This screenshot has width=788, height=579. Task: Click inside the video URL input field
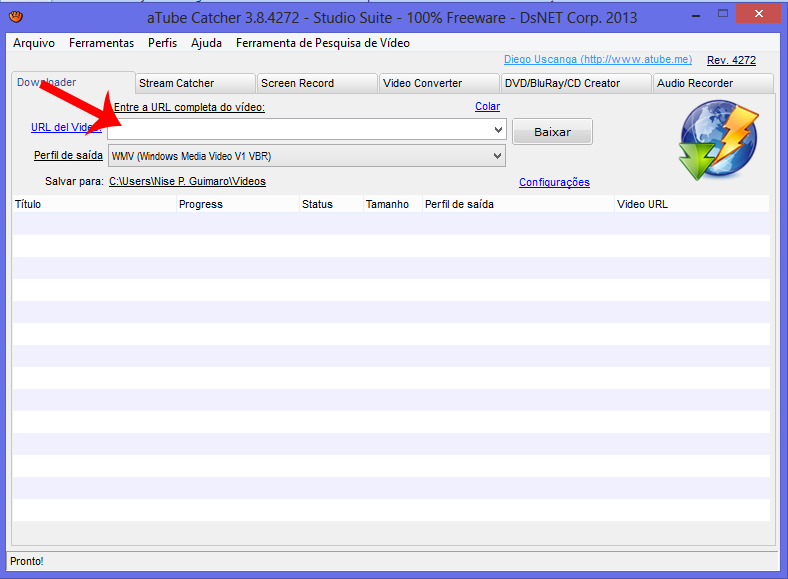pyautogui.click(x=300, y=130)
